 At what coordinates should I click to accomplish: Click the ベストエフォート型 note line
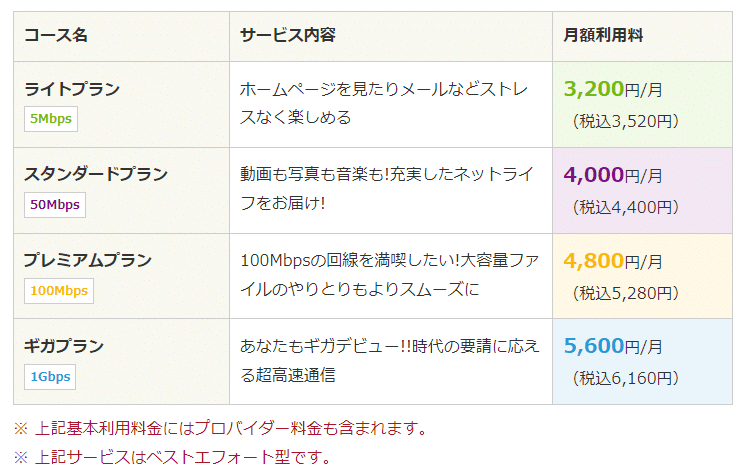(x=172, y=457)
